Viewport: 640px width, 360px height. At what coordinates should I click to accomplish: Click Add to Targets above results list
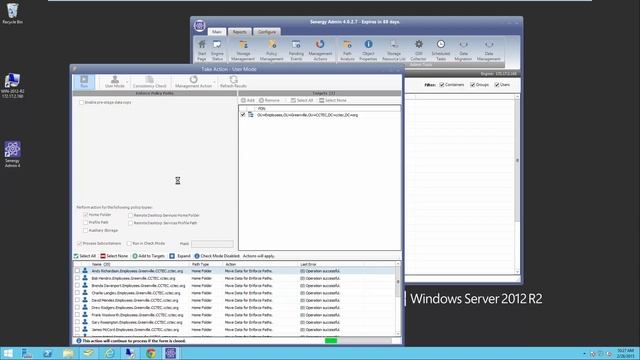149,256
